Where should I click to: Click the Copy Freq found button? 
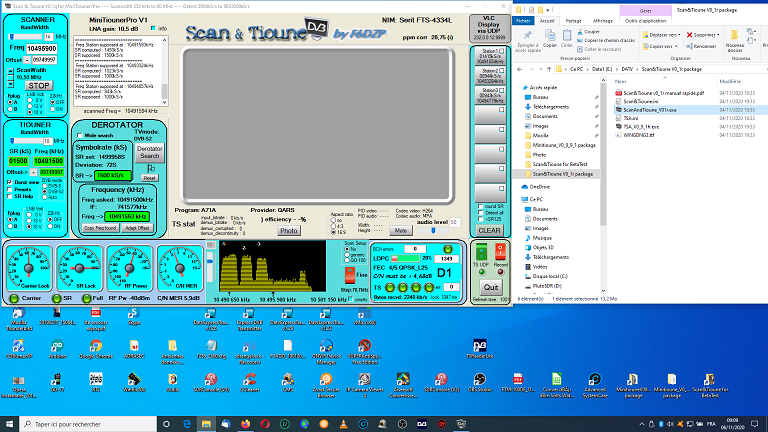[100, 228]
